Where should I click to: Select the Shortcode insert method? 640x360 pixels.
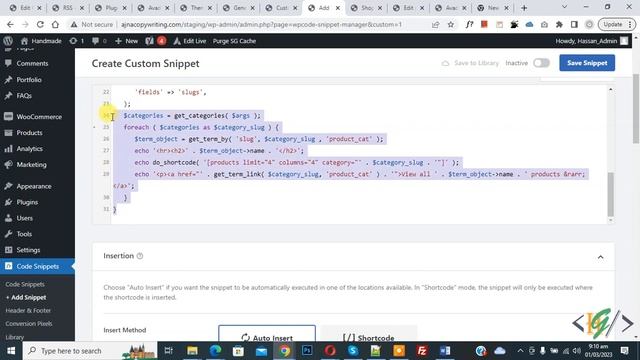coord(369,335)
